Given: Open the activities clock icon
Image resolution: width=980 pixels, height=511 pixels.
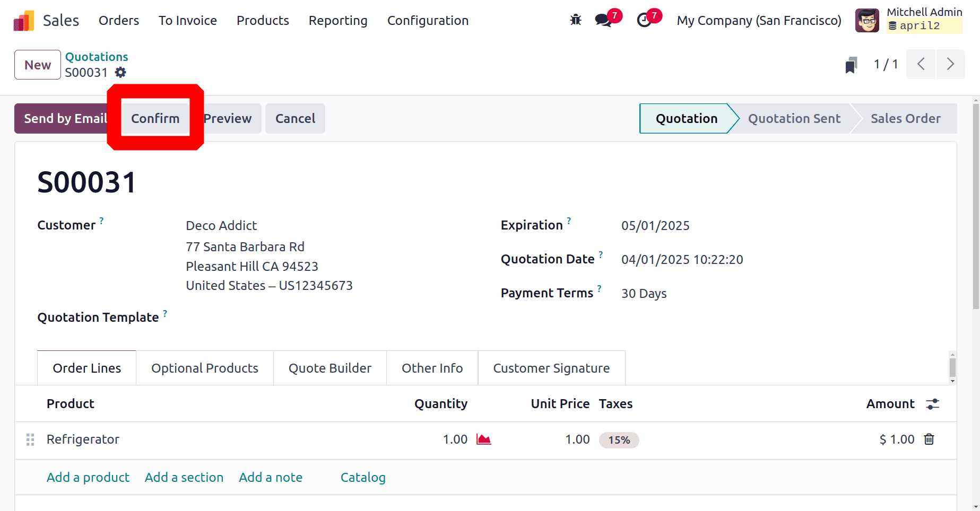Looking at the screenshot, I should (x=644, y=20).
